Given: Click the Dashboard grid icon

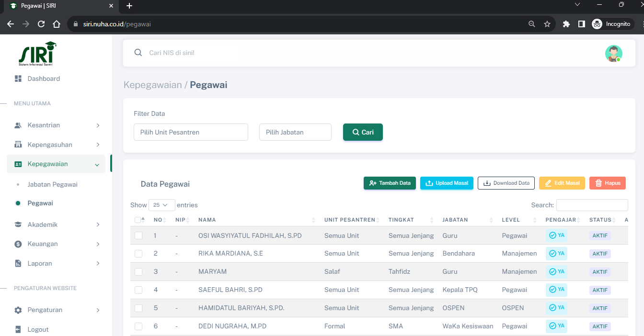Looking at the screenshot, I should click(18, 78).
